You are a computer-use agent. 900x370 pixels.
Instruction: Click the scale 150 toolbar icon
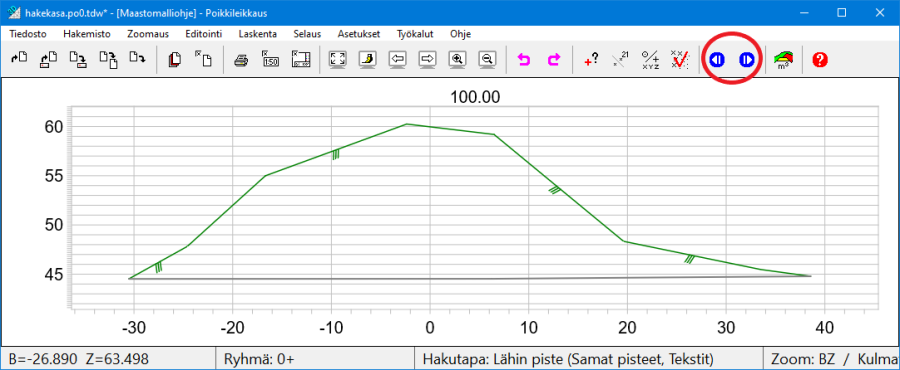coord(270,59)
